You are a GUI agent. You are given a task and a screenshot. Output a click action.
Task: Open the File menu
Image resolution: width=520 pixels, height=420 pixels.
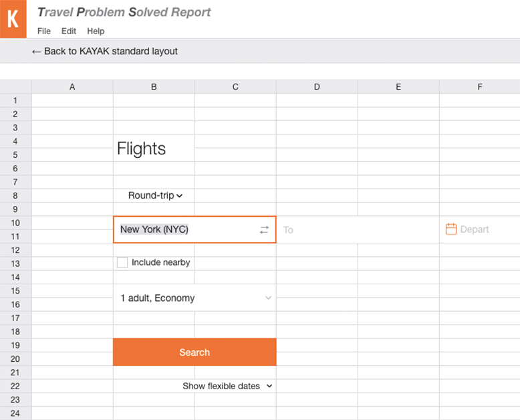tap(44, 31)
